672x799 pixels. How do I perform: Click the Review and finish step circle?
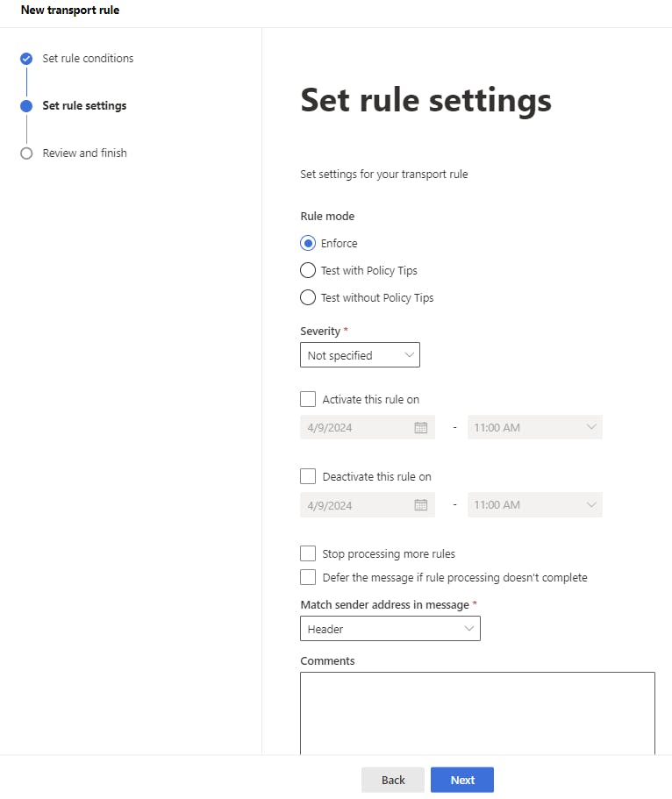click(26, 153)
